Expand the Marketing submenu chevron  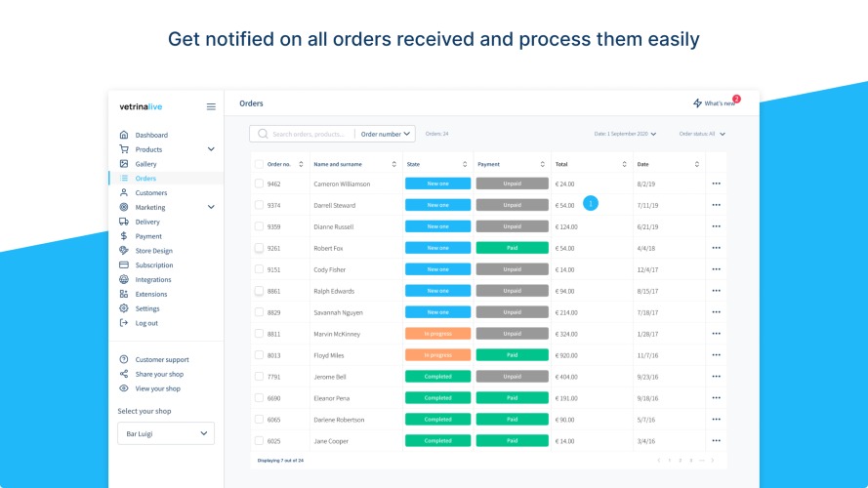[211, 207]
